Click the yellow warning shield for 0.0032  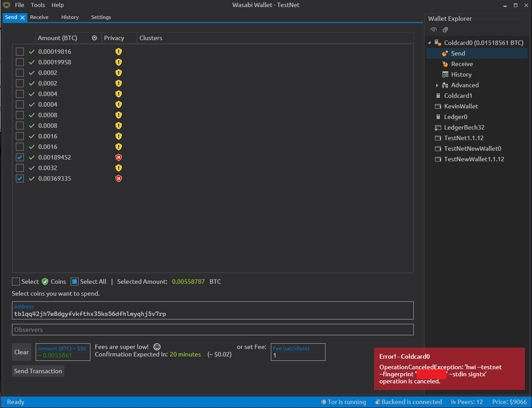pyautogui.click(x=118, y=168)
